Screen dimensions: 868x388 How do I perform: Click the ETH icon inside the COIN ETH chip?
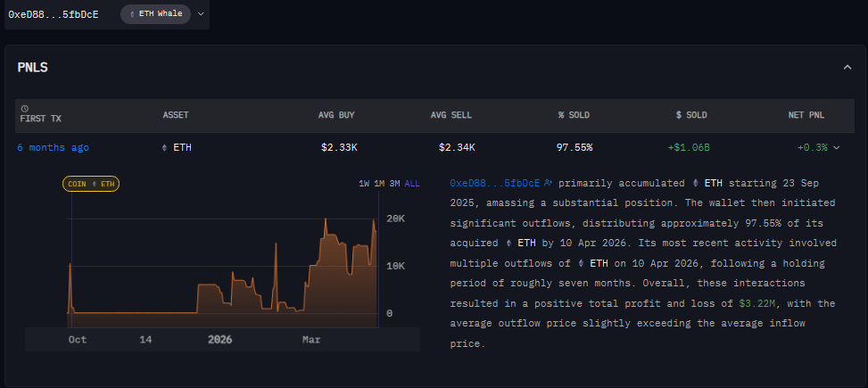pos(95,184)
